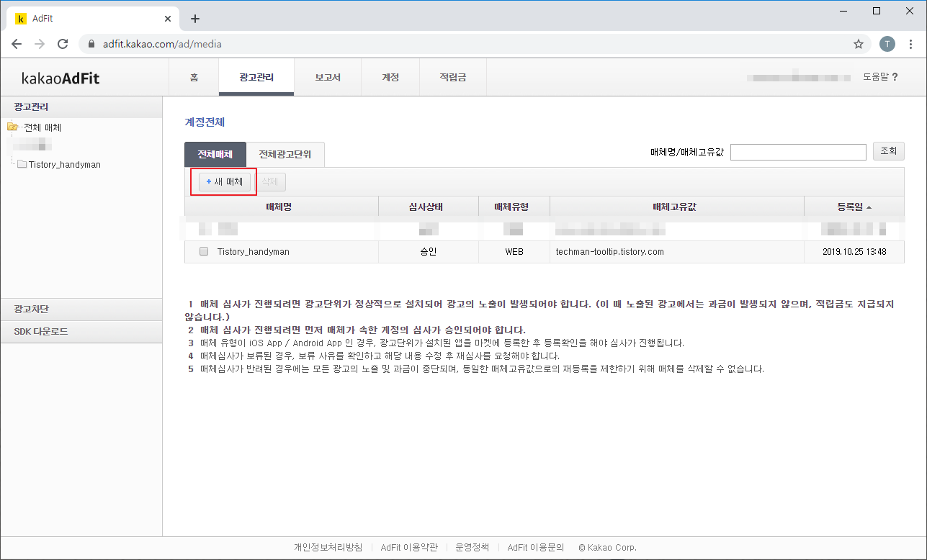Viewport: 927px width, 560px height.
Task: Open the 홈 menu
Action: tap(194, 77)
